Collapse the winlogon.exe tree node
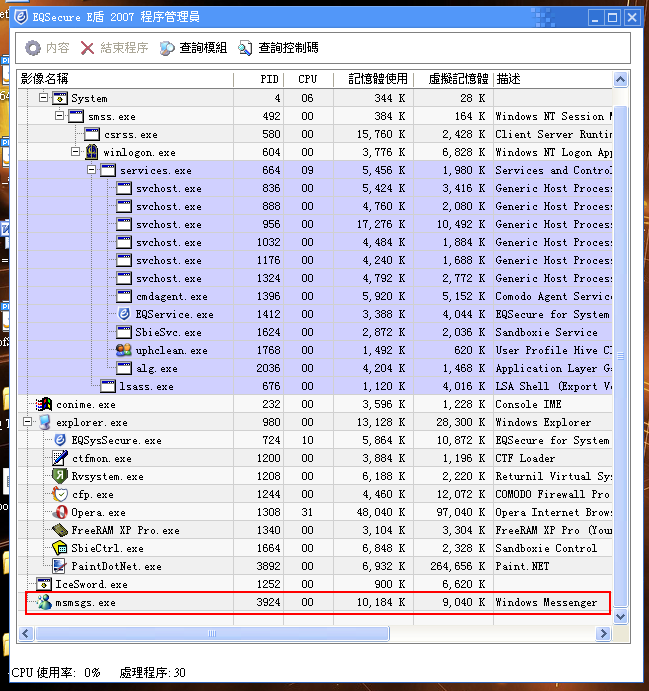This screenshot has height=691, width=649. pyautogui.click(x=75, y=152)
